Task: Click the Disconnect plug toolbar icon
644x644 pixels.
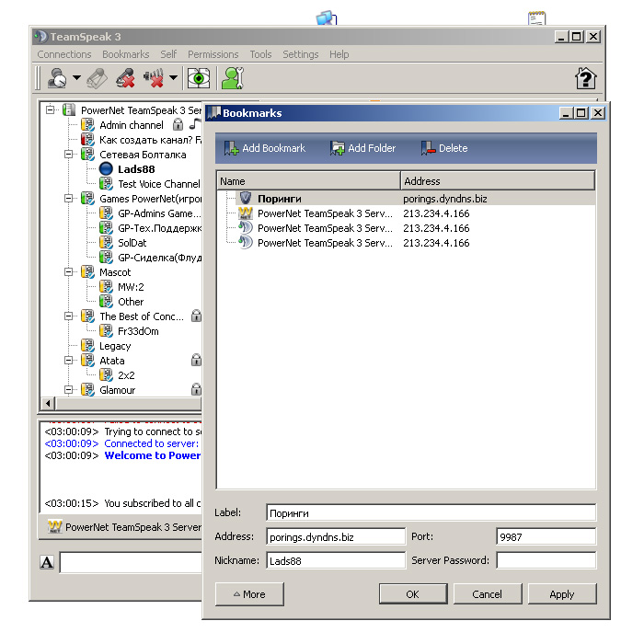Action: (98, 78)
